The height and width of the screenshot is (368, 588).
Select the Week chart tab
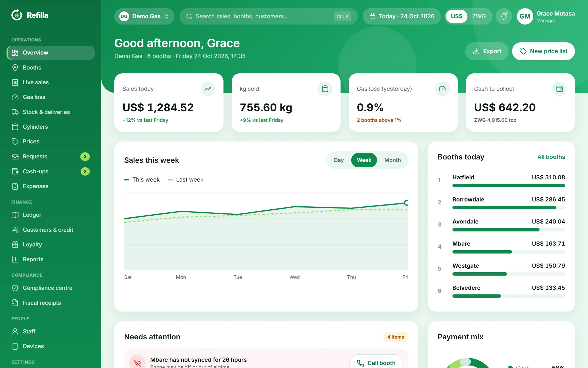[x=364, y=160]
